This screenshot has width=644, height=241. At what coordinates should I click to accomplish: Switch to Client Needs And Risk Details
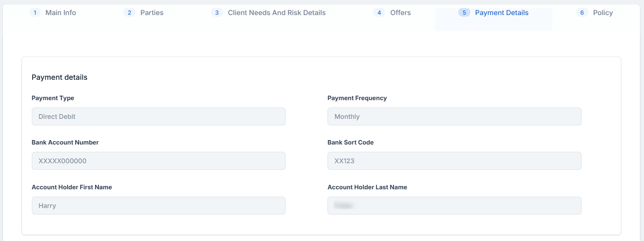(277, 13)
